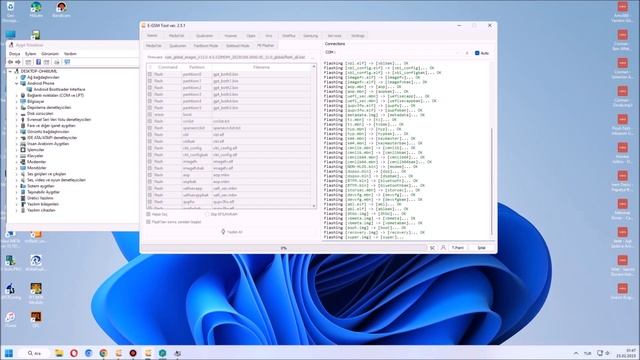The width and height of the screenshot is (640, 360).
Task: Switch to Settings tab in E-GSM Tool
Action: tap(358, 36)
